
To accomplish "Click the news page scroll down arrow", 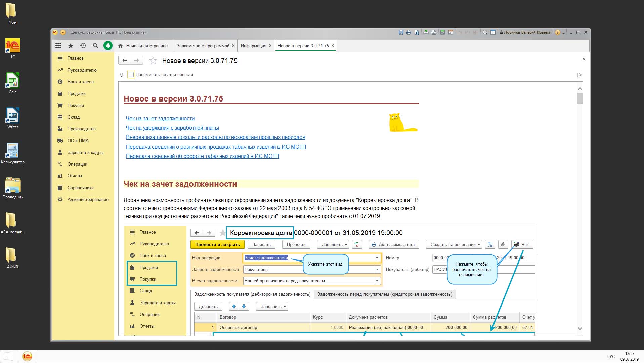I will tap(580, 328).
